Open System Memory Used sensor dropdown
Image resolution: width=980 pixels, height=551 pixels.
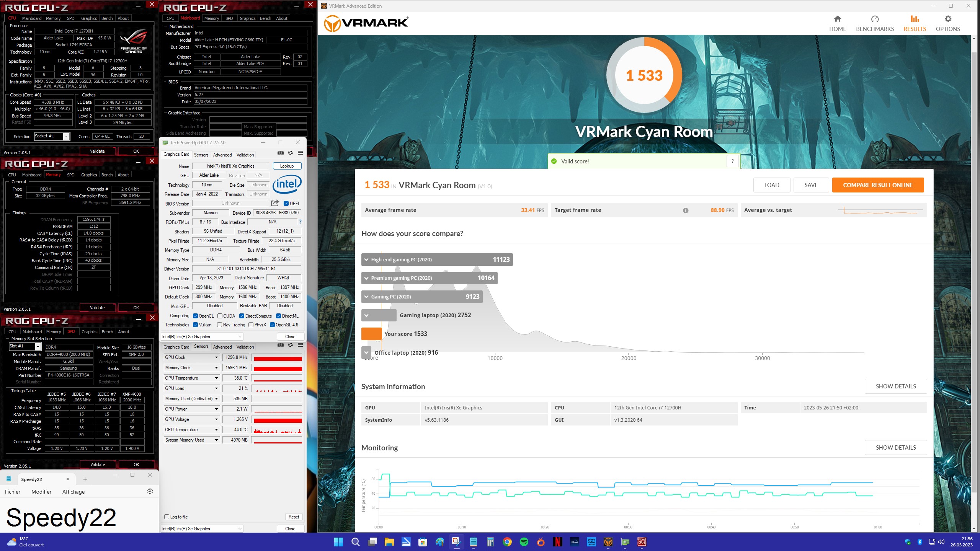[x=216, y=440]
